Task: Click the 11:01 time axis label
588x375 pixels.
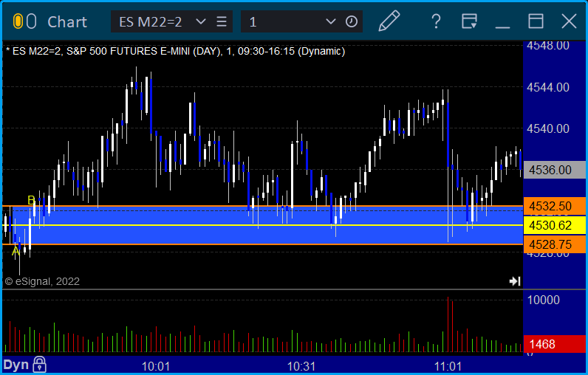Action: click(448, 366)
